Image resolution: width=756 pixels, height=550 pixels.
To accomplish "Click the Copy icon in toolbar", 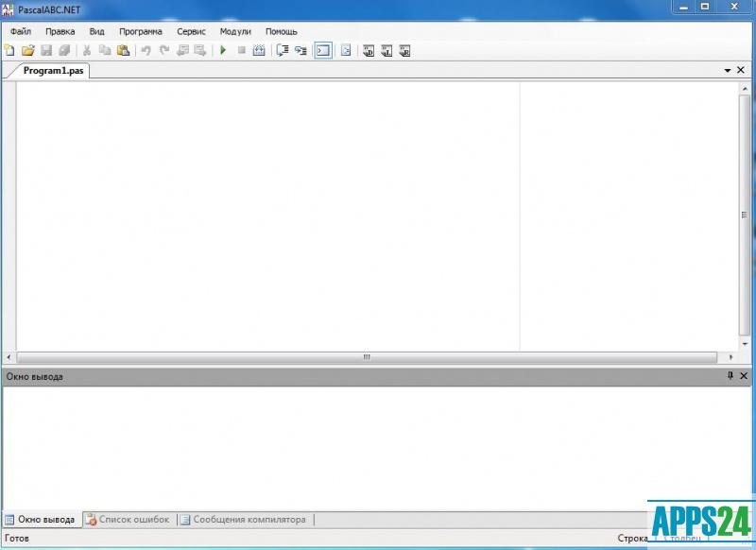I will [x=105, y=50].
